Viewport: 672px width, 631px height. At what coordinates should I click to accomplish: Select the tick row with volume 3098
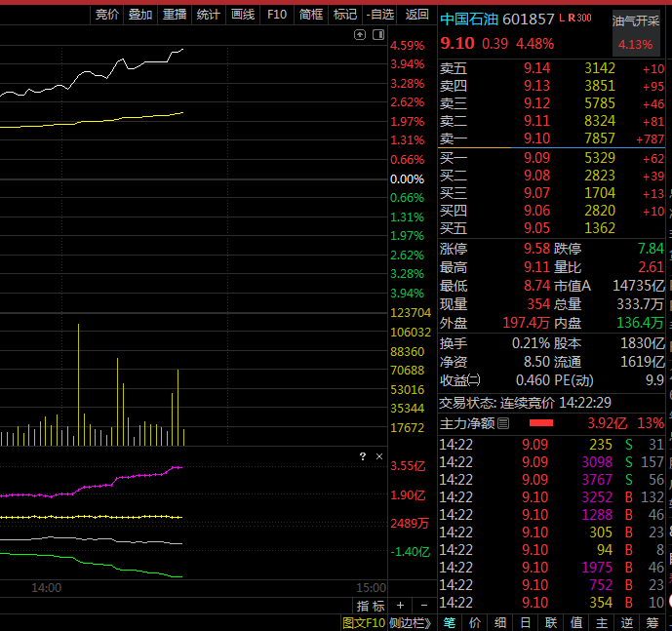(x=552, y=462)
